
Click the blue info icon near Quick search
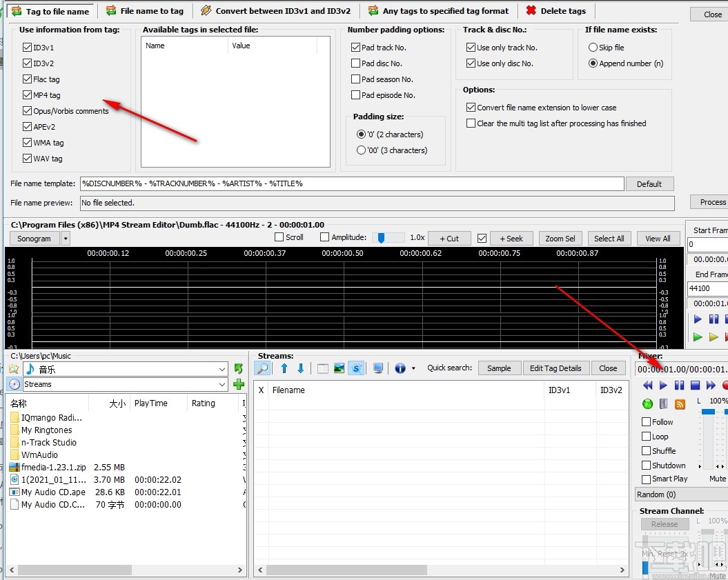[x=400, y=368]
